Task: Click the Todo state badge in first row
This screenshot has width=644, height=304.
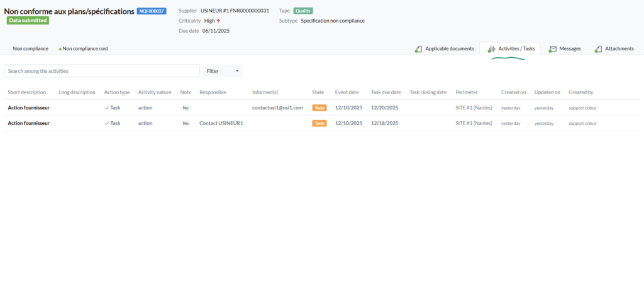Action: tap(319, 107)
